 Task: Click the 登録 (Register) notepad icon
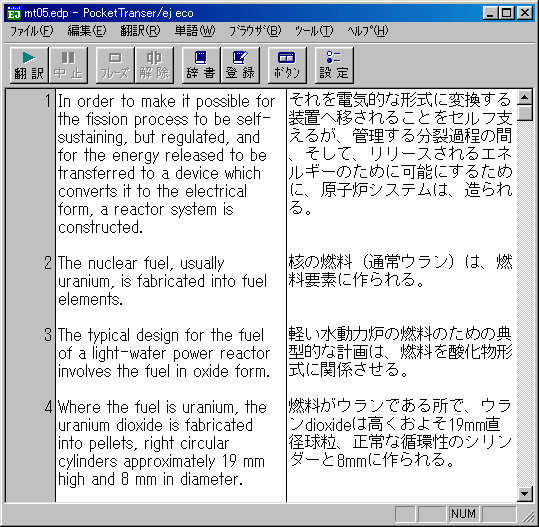tap(240, 65)
